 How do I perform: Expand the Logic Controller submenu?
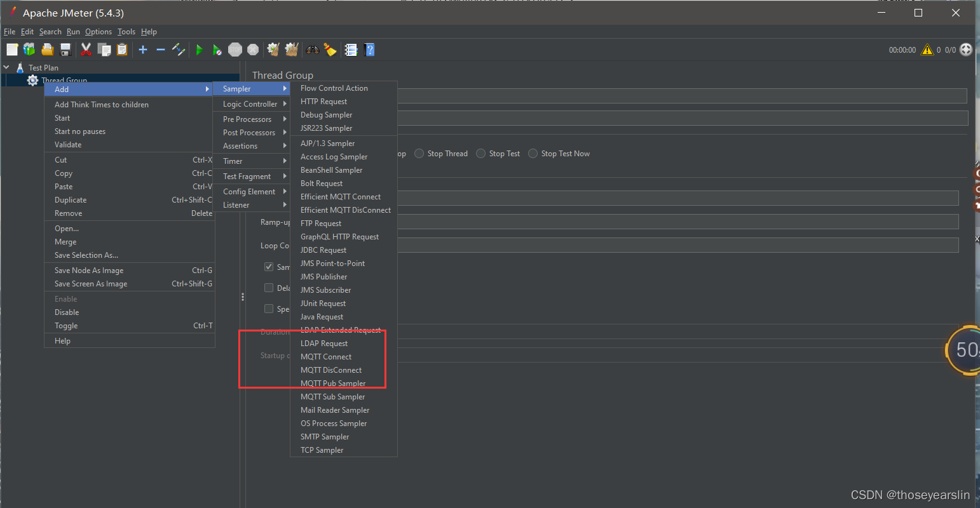tap(251, 104)
